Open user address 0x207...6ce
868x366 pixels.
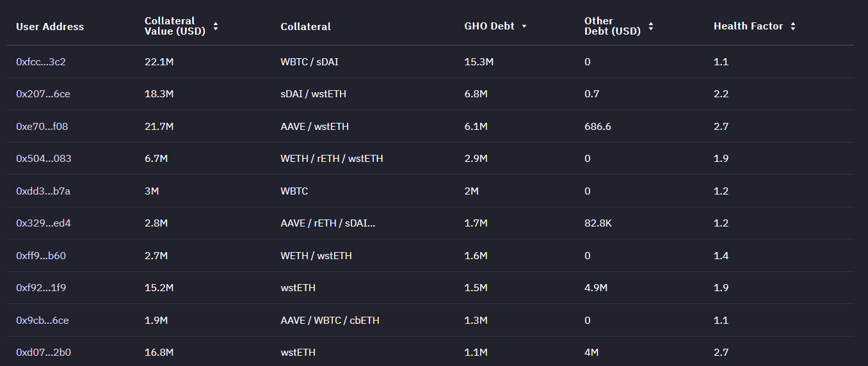point(43,94)
